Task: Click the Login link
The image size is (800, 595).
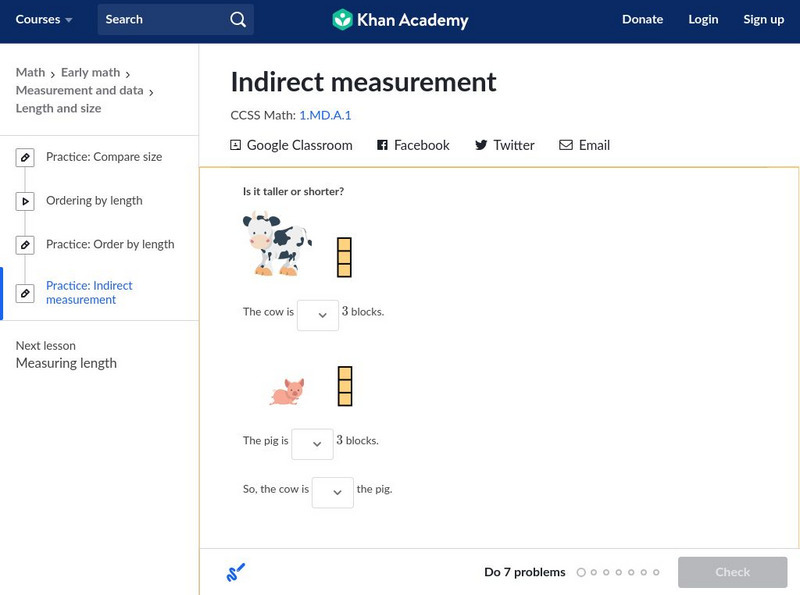Action: coord(703,19)
